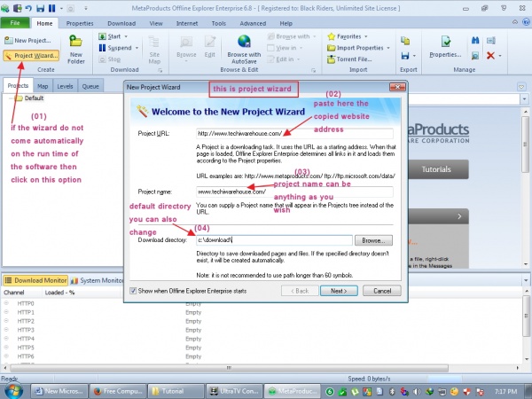
Task: Create a New Folder
Action: tap(76, 50)
